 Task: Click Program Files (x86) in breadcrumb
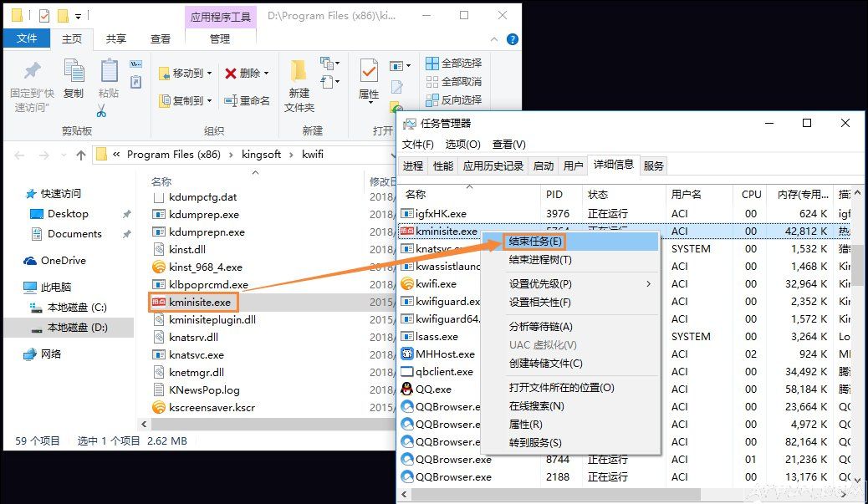click(x=174, y=155)
